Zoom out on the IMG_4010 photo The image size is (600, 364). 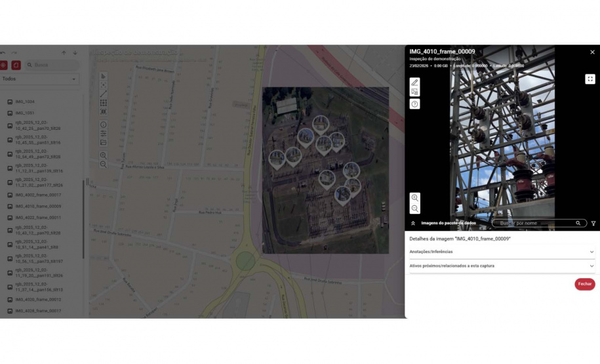tap(414, 209)
